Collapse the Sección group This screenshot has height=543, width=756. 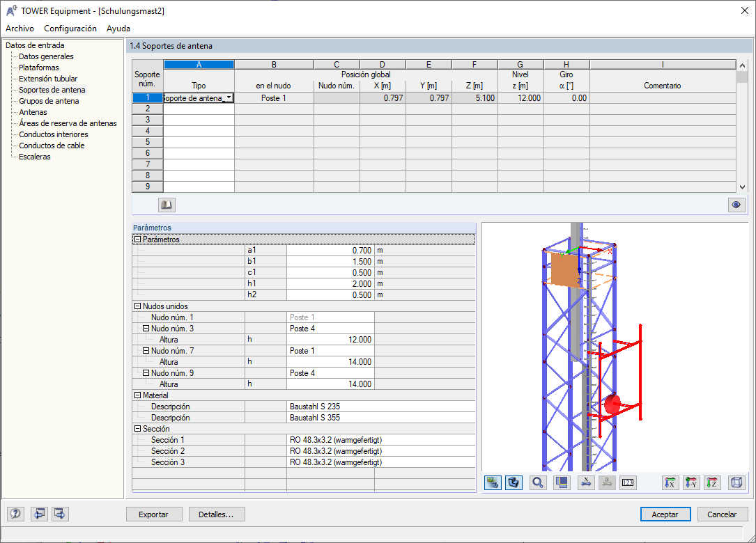137,429
